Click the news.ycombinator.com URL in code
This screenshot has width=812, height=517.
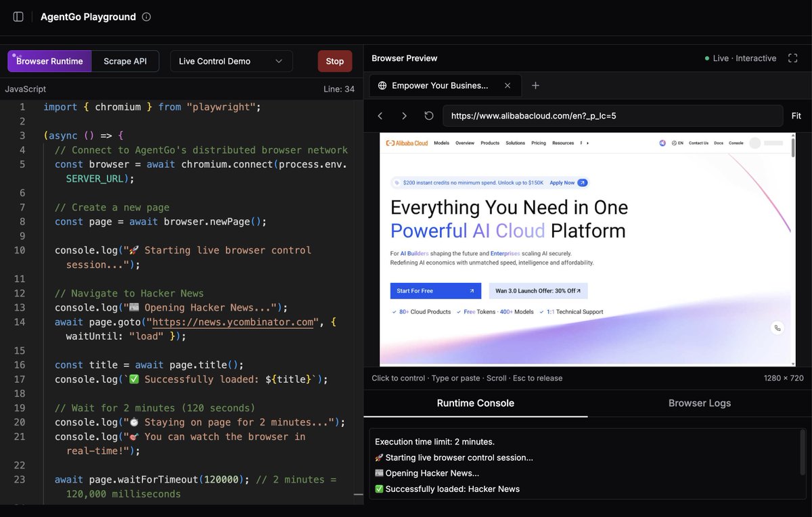point(233,322)
